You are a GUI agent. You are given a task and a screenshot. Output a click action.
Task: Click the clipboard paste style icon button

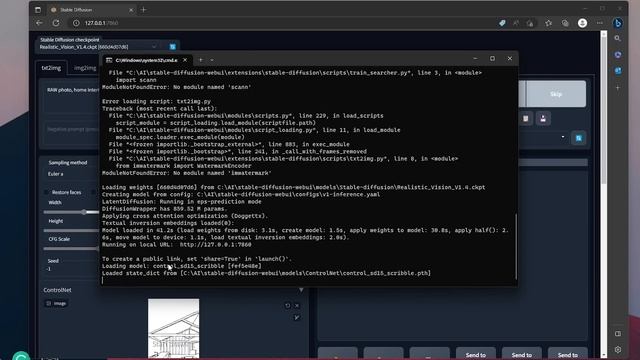tap(526, 119)
